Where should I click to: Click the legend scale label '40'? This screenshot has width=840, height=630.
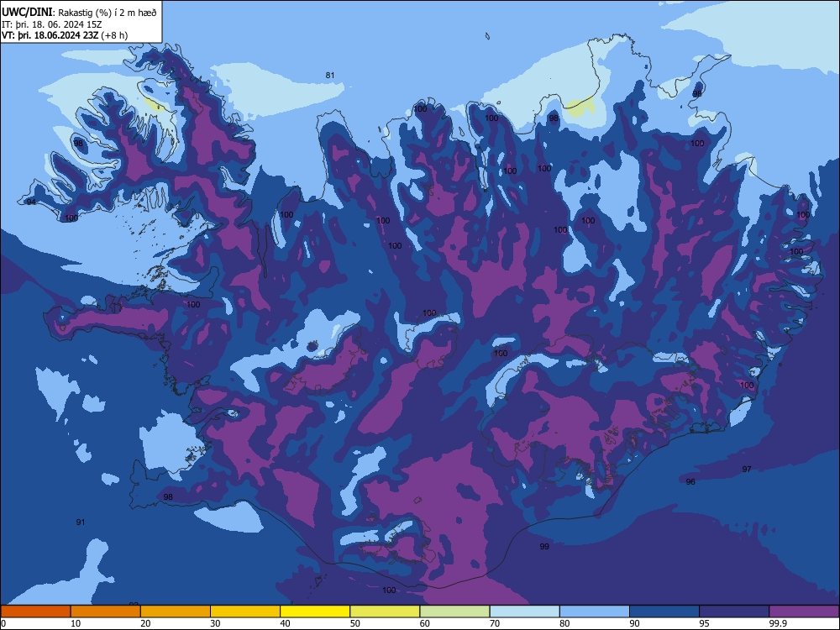[x=285, y=623]
